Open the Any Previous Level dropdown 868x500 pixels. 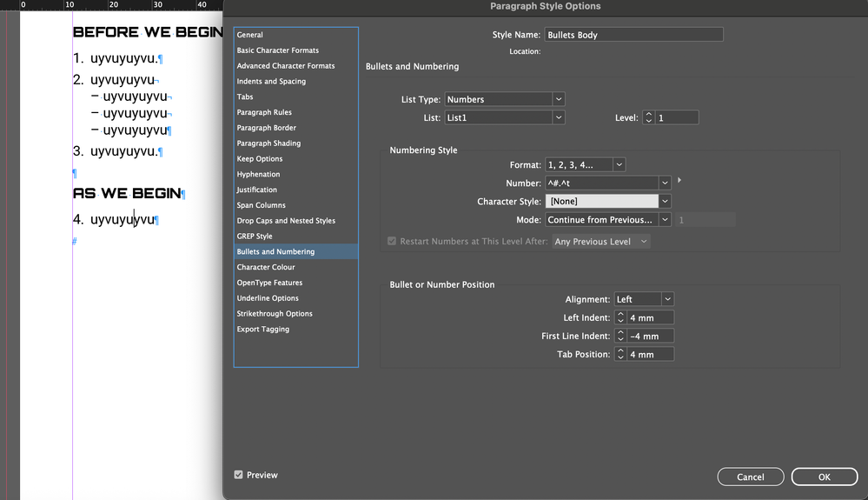click(x=601, y=242)
